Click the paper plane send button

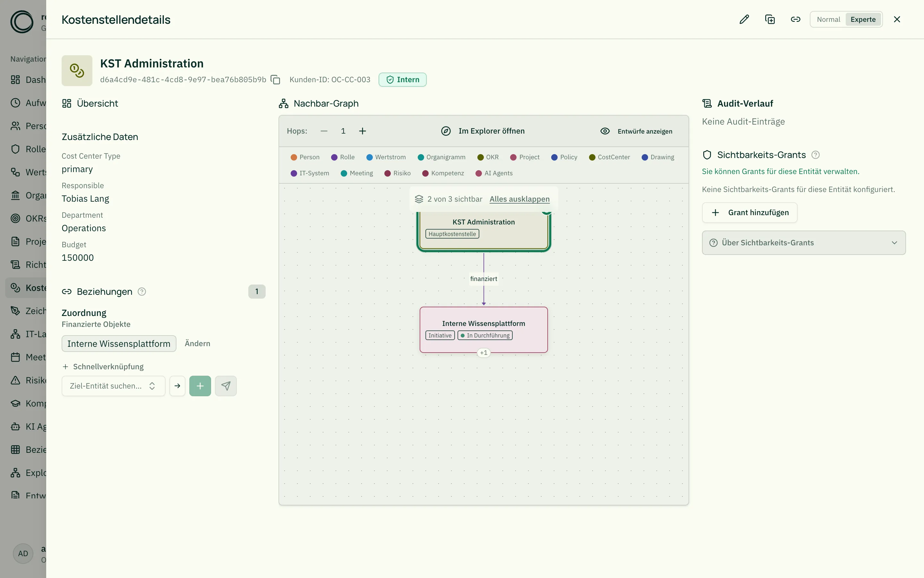tap(226, 386)
